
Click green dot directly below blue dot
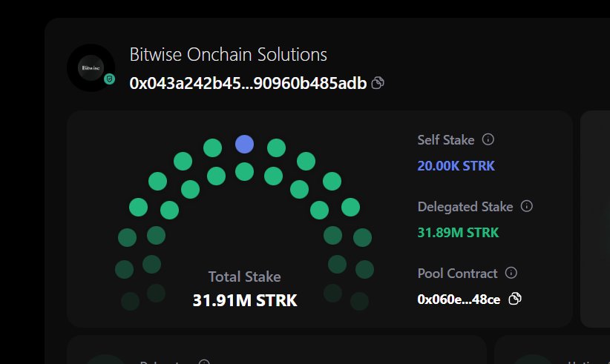click(x=244, y=172)
